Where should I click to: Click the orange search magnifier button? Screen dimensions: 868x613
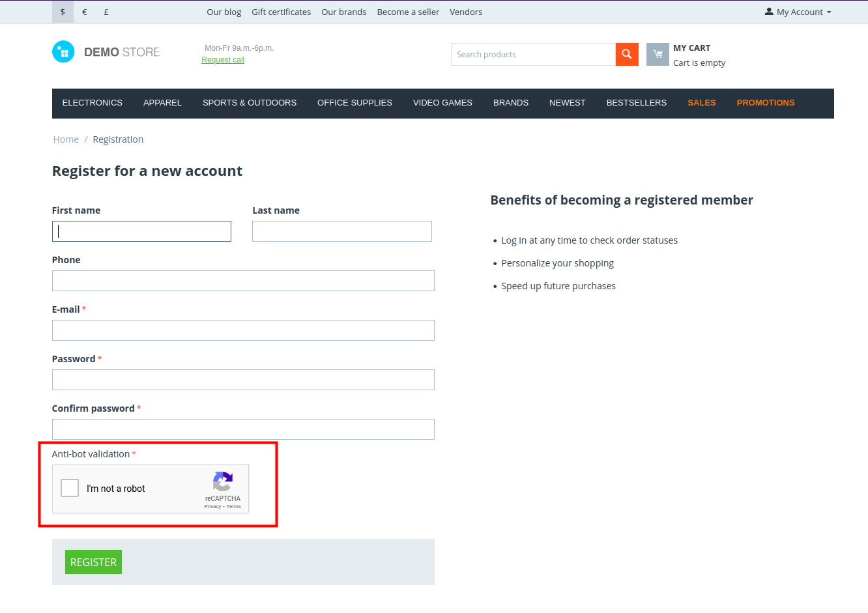coord(627,54)
